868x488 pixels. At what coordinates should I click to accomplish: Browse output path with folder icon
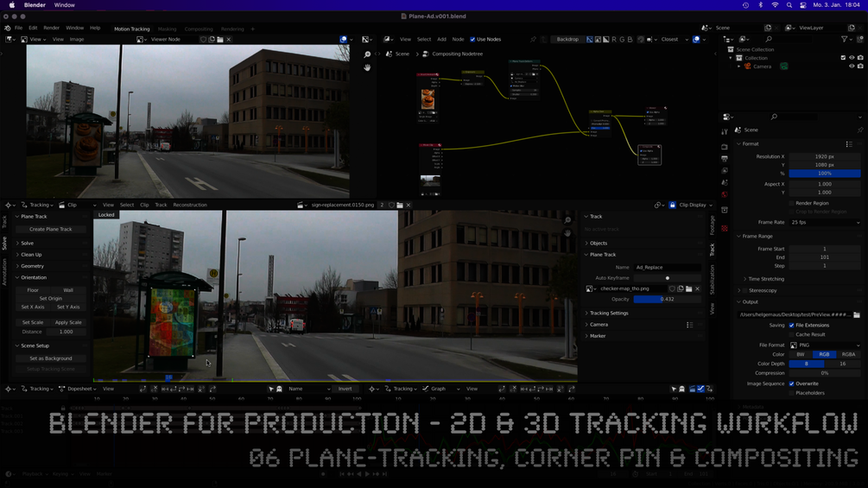[857, 314]
